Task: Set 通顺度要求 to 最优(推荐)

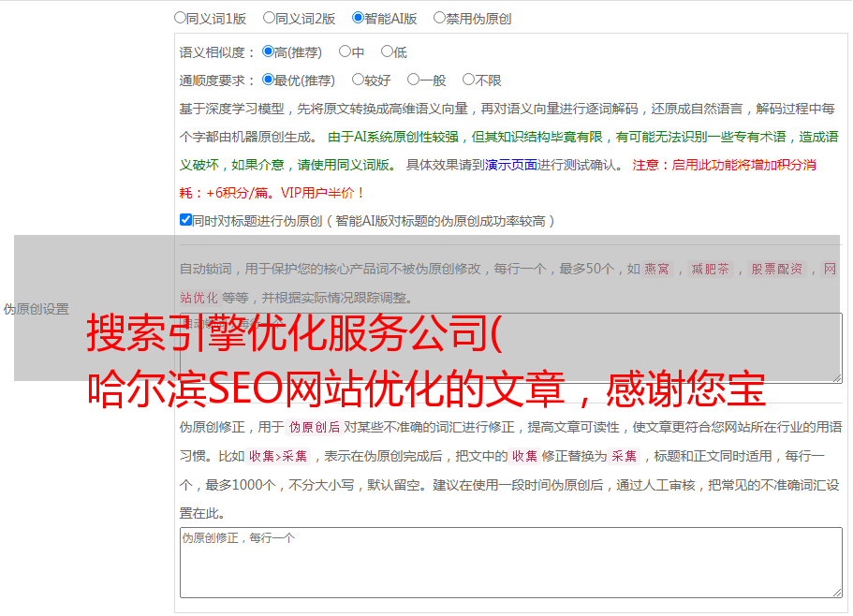Action: tap(269, 81)
